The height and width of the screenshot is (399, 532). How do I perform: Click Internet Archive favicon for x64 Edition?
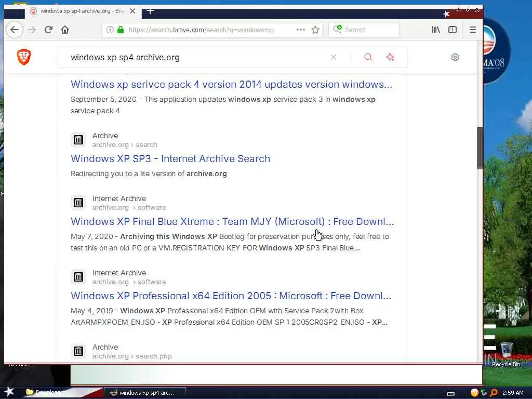tap(78, 277)
